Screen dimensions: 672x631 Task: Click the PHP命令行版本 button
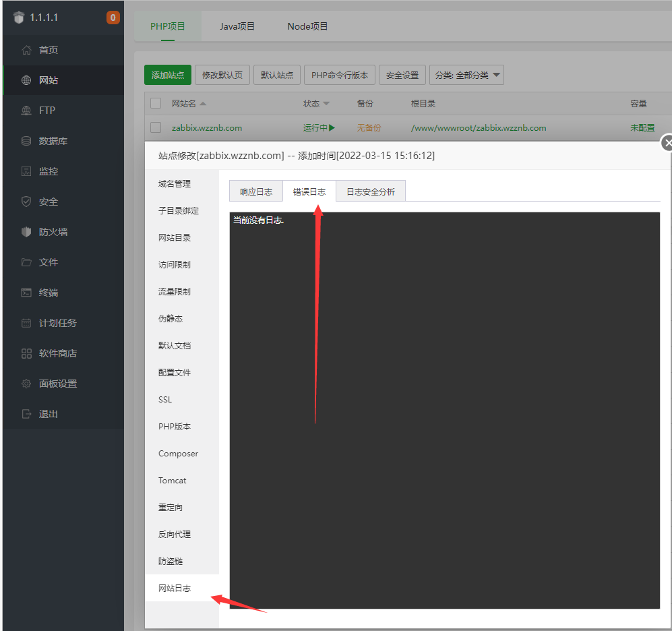340,75
